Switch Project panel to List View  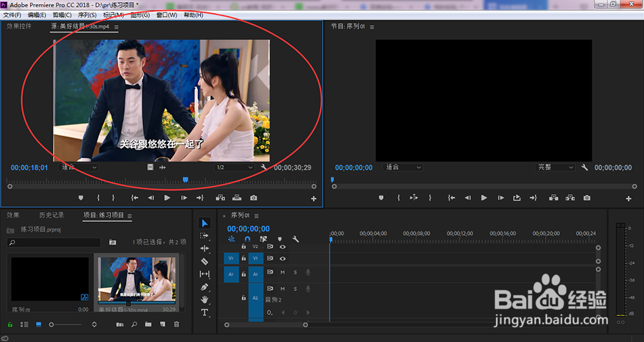click(x=24, y=324)
